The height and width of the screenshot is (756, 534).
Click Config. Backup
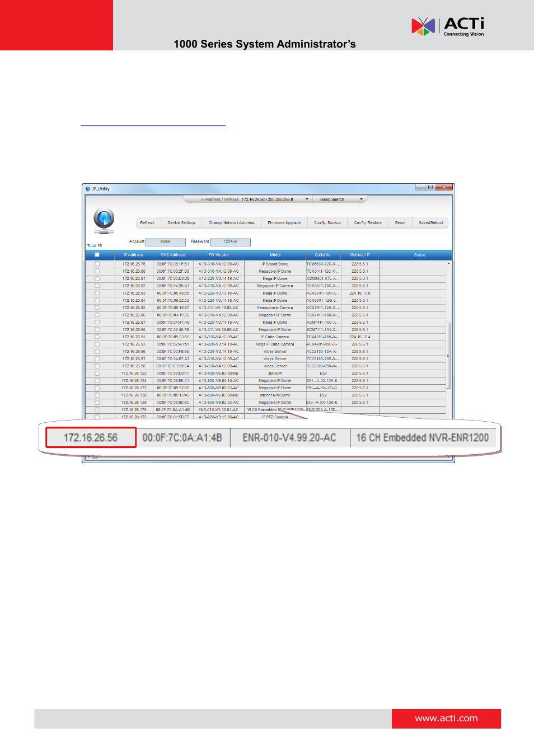(327, 223)
